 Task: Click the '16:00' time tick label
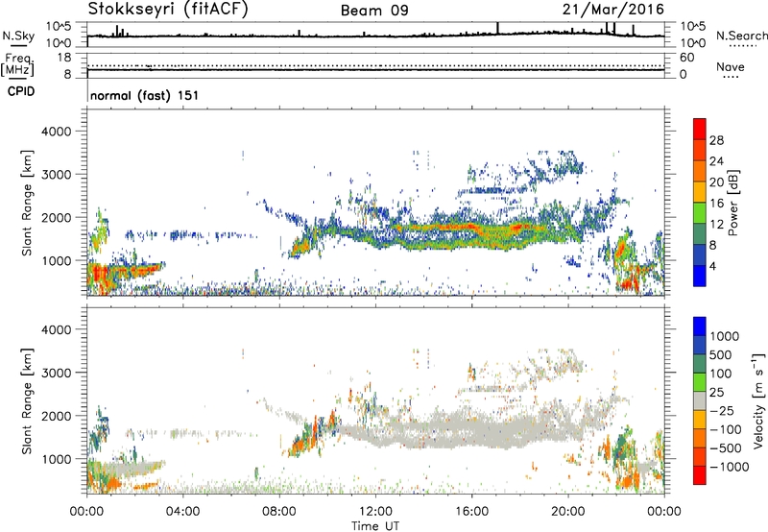(x=471, y=512)
